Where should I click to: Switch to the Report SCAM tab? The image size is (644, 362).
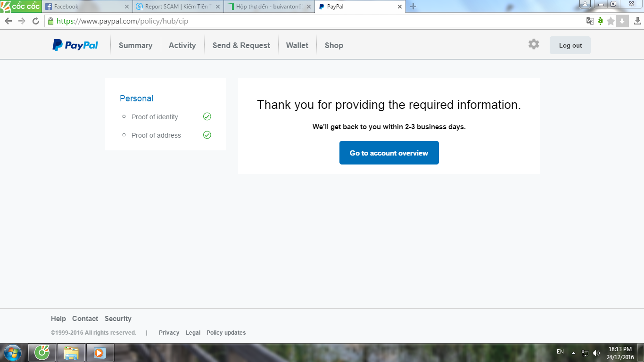(x=178, y=7)
